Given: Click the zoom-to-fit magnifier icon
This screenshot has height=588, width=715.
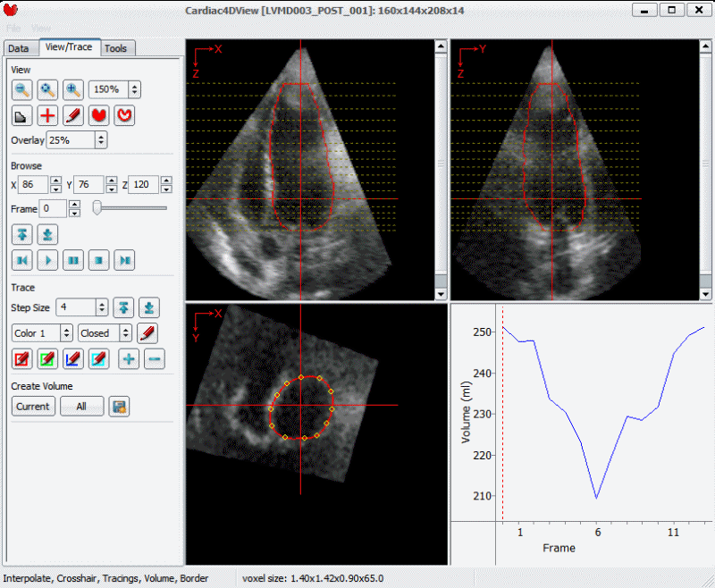Looking at the screenshot, I should pyautogui.click(x=47, y=89).
